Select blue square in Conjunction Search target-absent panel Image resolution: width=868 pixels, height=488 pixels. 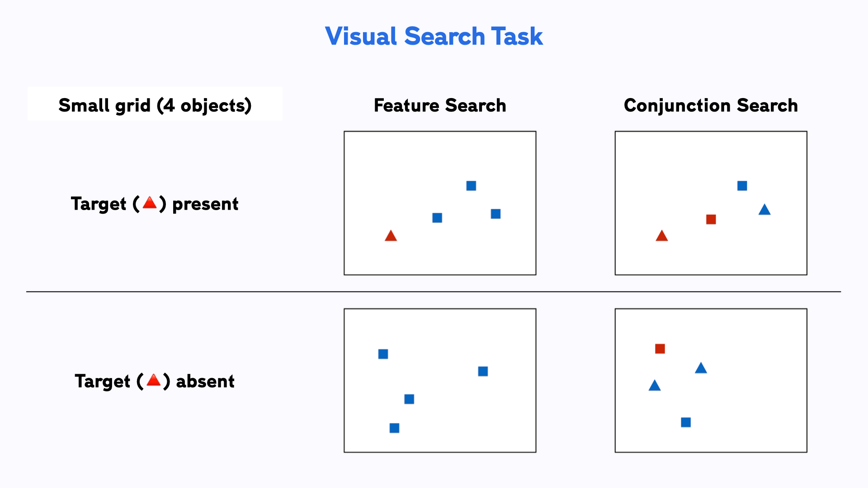point(685,422)
